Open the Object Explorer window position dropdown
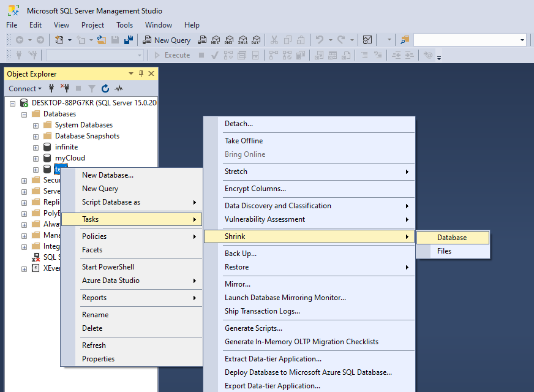Viewport: 534px width, 392px height. pyautogui.click(x=131, y=73)
